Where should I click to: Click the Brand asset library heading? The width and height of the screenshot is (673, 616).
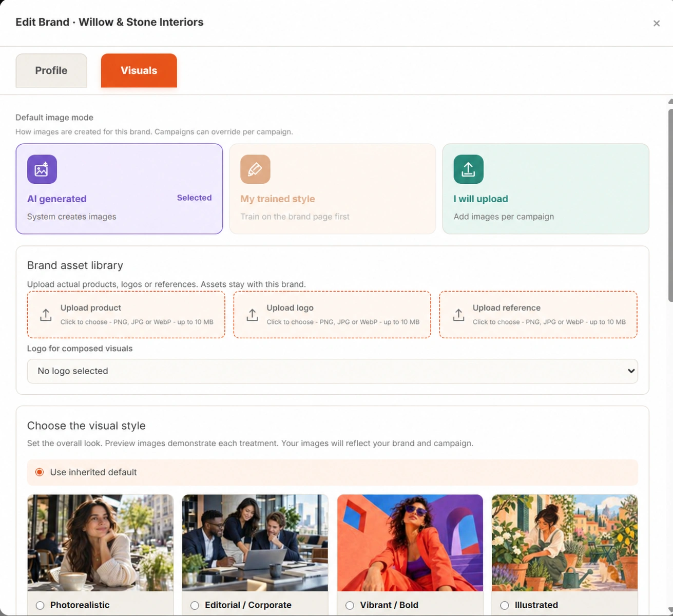pos(75,265)
